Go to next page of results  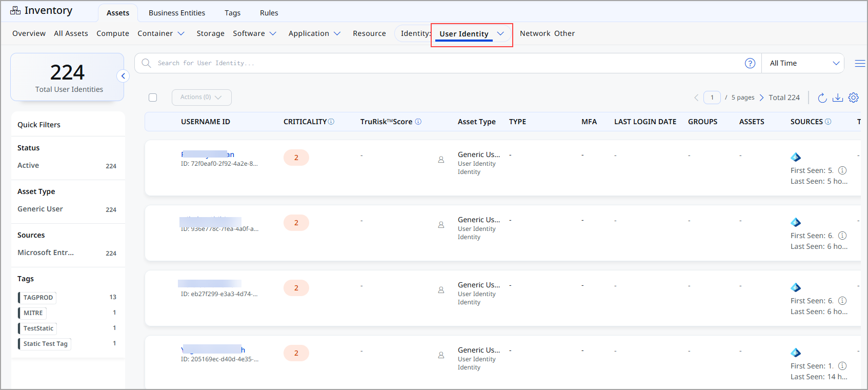point(761,98)
